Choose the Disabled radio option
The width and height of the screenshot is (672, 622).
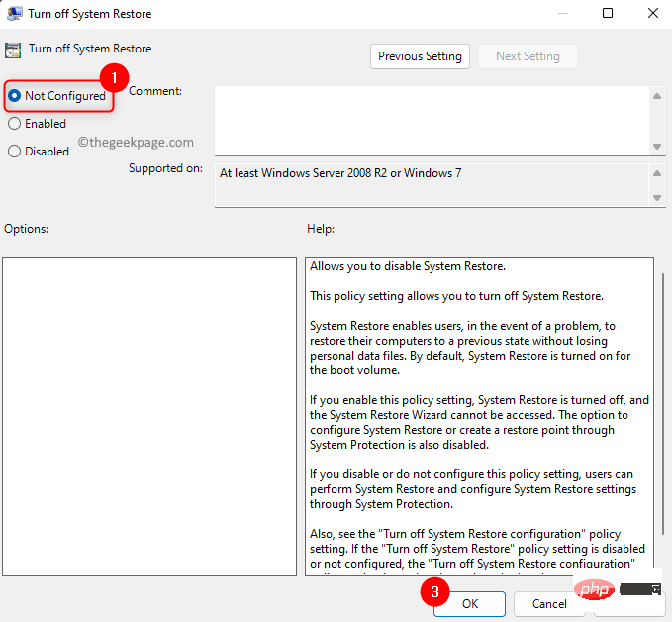[x=14, y=151]
